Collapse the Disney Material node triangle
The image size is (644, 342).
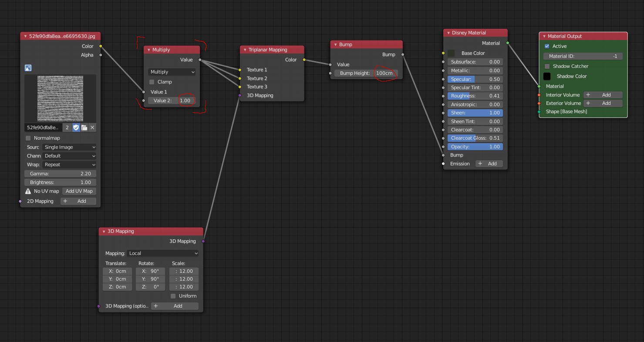tap(448, 33)
